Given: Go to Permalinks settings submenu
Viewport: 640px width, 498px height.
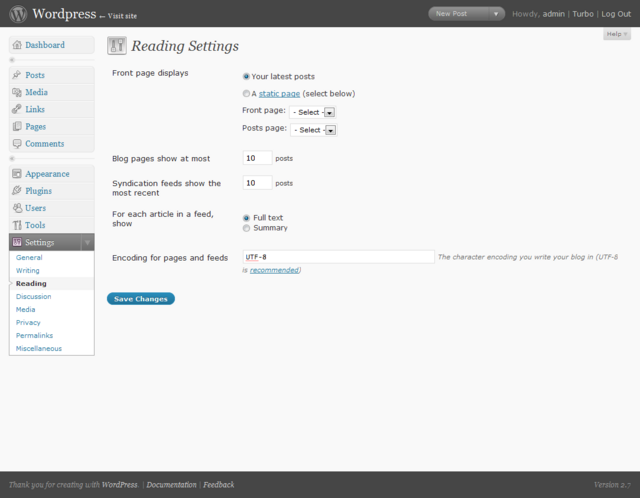Looking at the screenshot, I should (34, 336).
